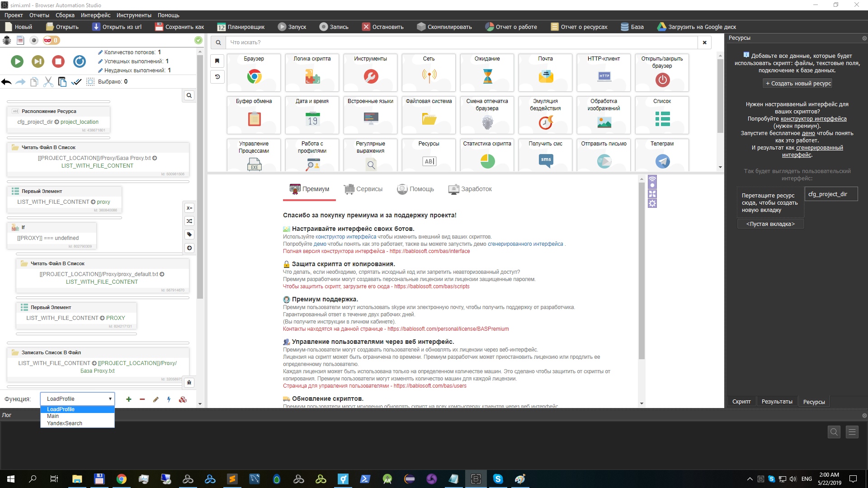Click the red Stop script button

point(58,61)
